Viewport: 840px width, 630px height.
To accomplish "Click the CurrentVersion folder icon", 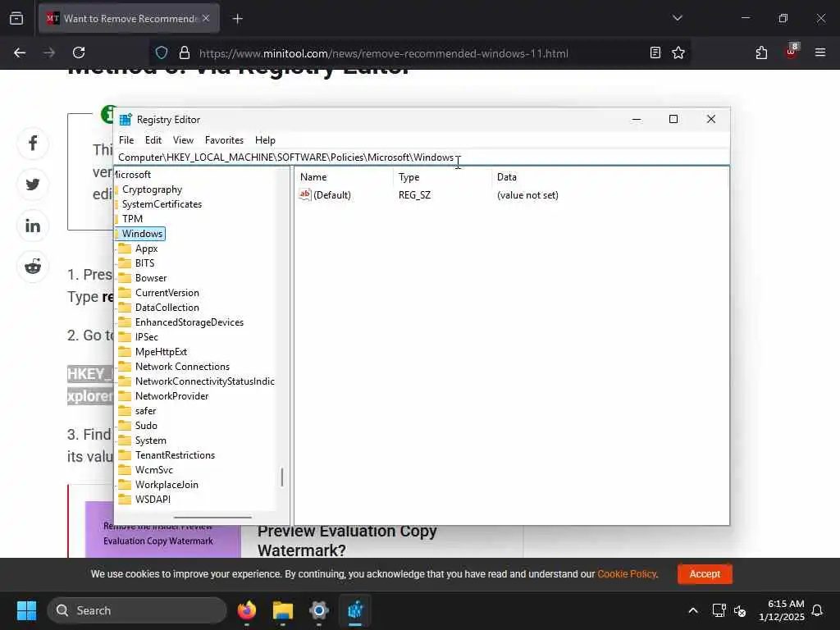I will coord(125,293).
